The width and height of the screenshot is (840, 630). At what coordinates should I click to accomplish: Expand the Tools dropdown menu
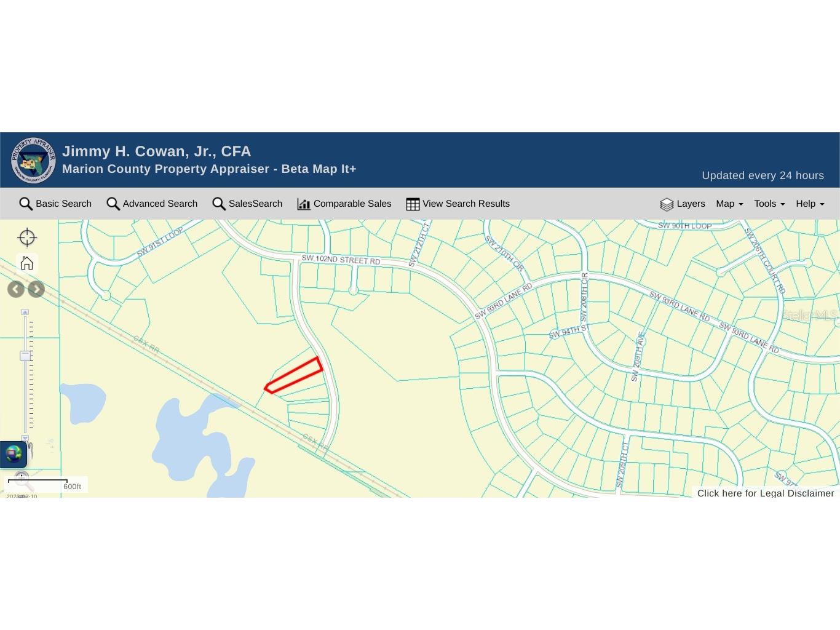[769, 204]
